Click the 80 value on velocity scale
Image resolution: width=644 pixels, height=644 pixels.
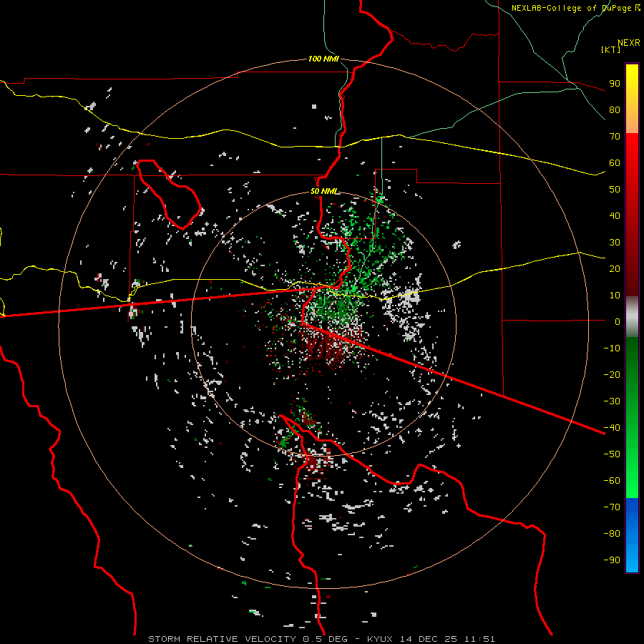pyautogui.click(x=615, y=110)
